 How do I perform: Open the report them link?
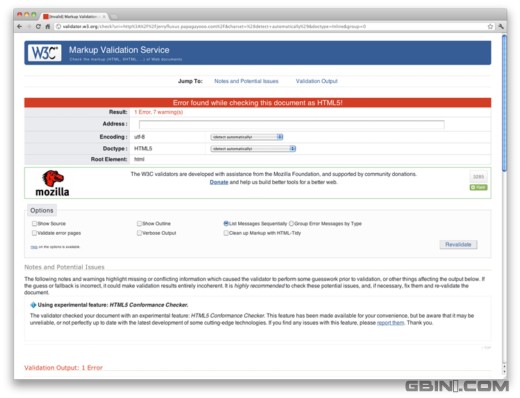coord(390,323)
